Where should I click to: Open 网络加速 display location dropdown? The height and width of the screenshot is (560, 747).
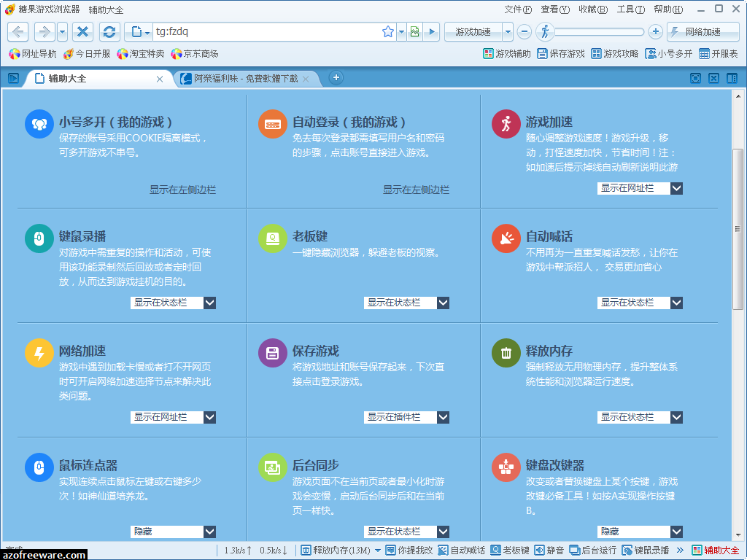(x=173, y=416)
